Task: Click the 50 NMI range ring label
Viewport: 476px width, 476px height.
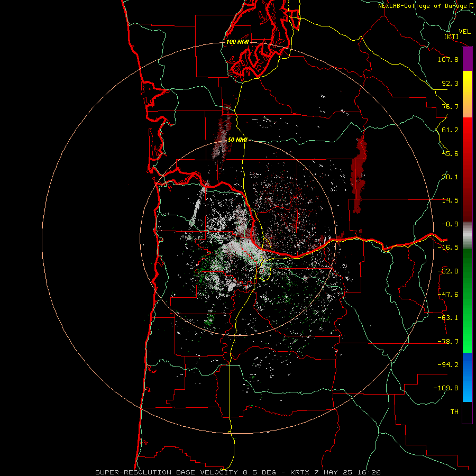Action: [237, 140]
